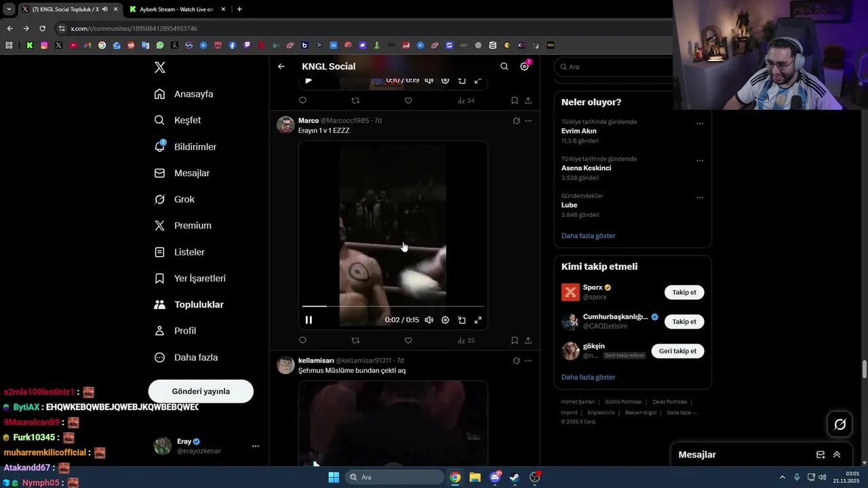The height and width of the screenshot is (488, 868).
Task: Open account options for Eray
Action: pos(256,446)
